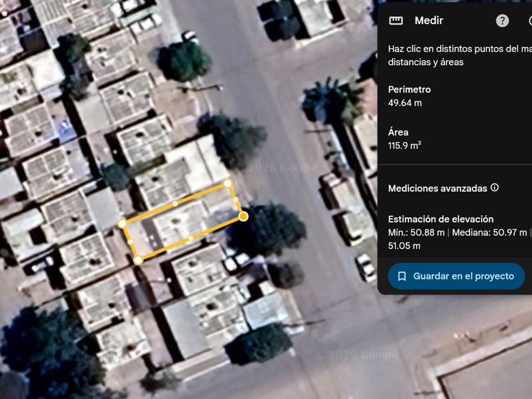
Task: Click the Mediciones avanzadas label
Action: (x=437, y=188)
